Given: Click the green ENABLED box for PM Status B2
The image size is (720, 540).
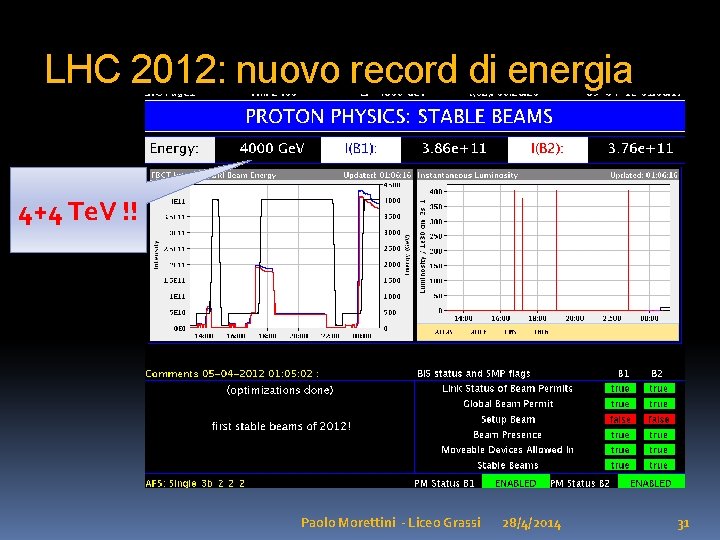Looking at the screenshot, I should [x=651, y=482].
